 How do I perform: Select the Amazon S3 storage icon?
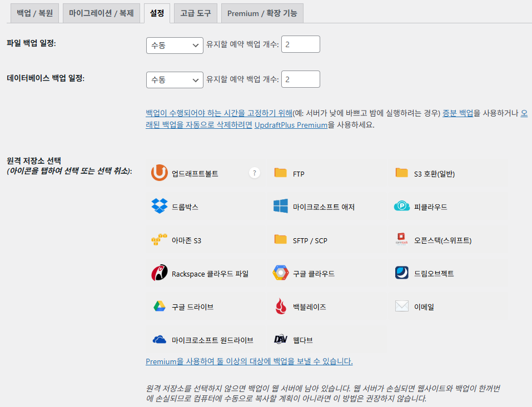(160, 239)
